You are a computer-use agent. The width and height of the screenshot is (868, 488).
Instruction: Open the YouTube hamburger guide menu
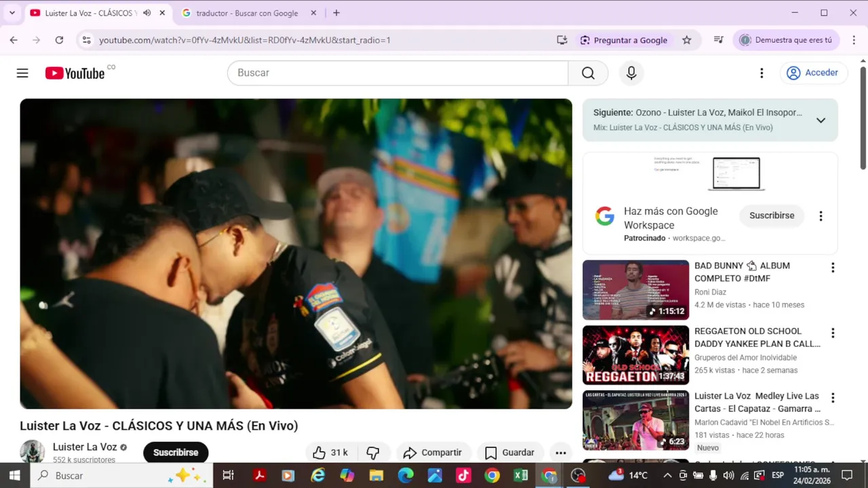coord(22,73)
